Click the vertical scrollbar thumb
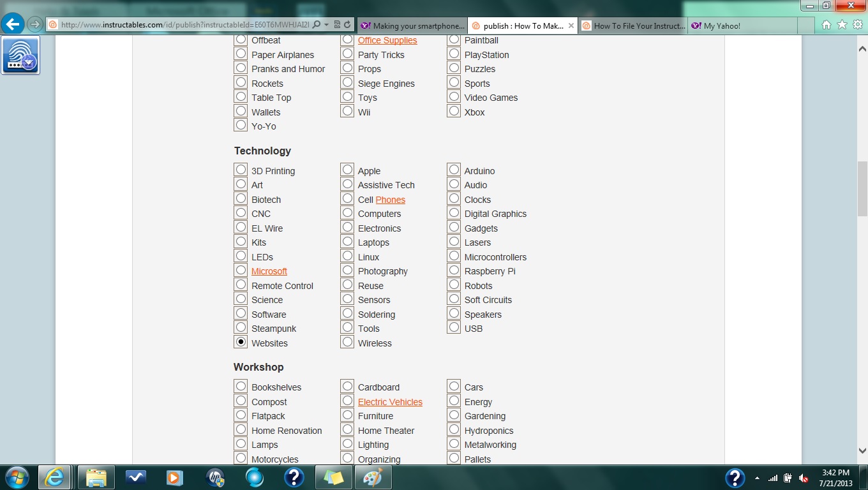The width and height of the screenshot is (868, 490). pos(862,189)
